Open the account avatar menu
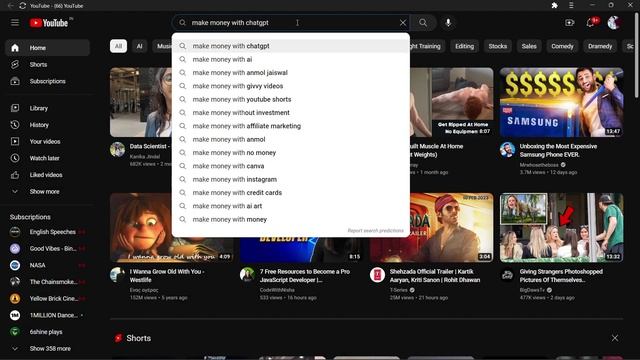The height and width of the screenshot is (360, 640). [x=613, y=23]
